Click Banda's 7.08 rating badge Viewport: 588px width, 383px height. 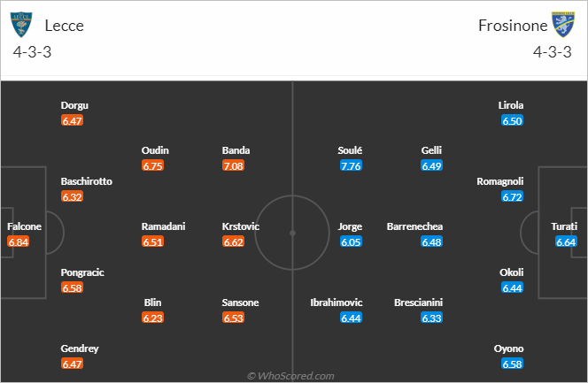233,165
